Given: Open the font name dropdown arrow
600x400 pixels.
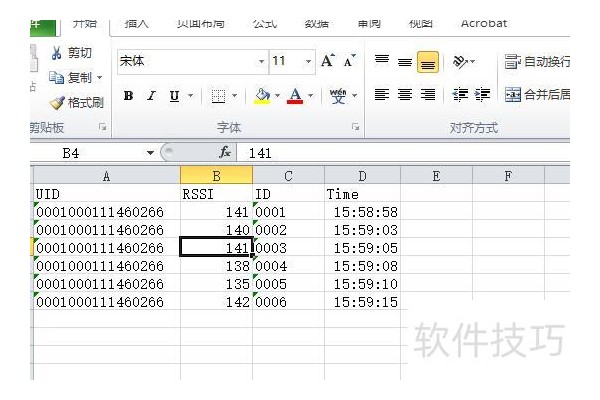Looking at the screenshot, I should point(261,61).
